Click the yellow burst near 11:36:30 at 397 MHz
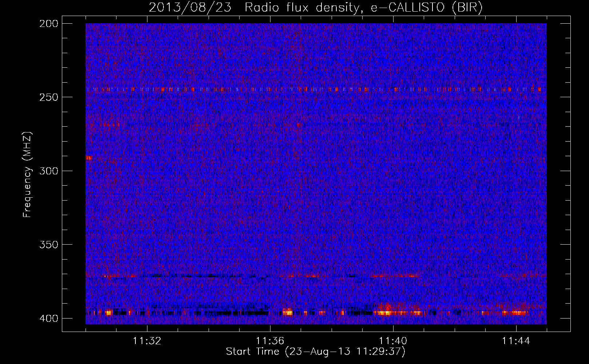 pyautogui.click(x=288, y=312)
